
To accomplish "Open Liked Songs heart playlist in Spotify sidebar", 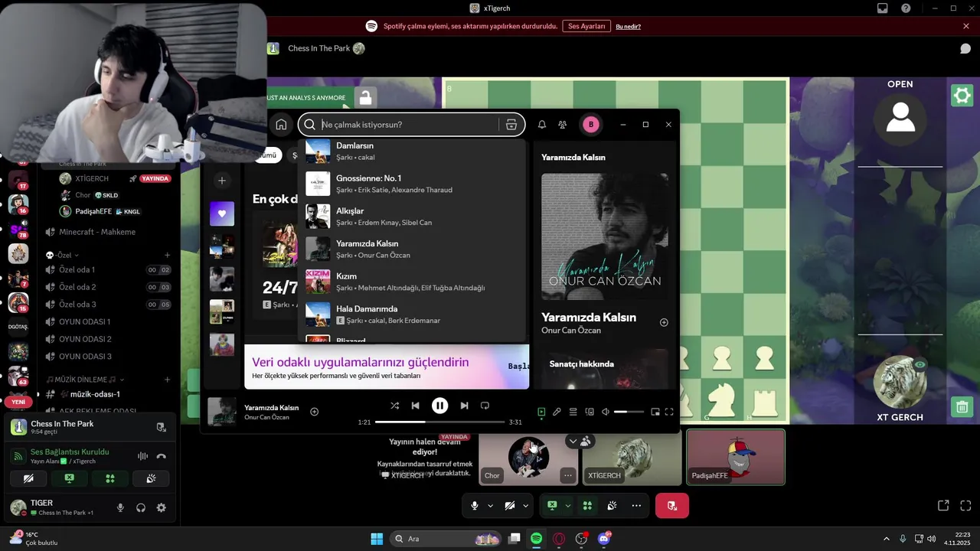I will (x=222, y=214).
